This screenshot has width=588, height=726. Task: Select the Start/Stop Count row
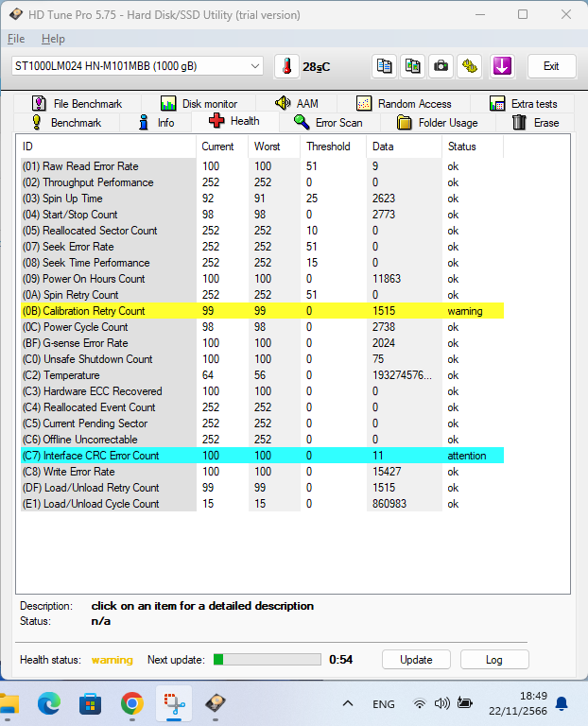coord(262,215)
